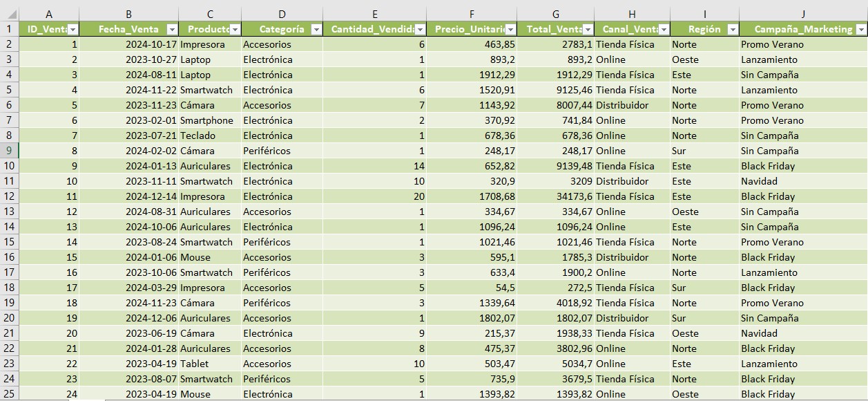Open the Precio_Unitario filter arrow
Image resolution: width=868 pixels, height=401 pixels.
coord(511,29)
